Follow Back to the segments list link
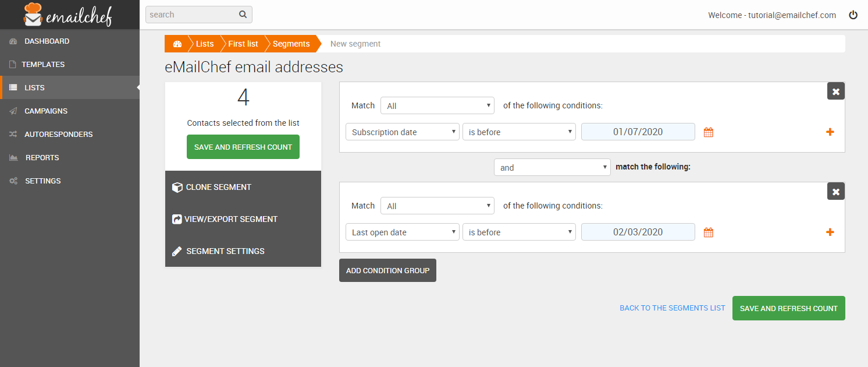 (673, 308)
